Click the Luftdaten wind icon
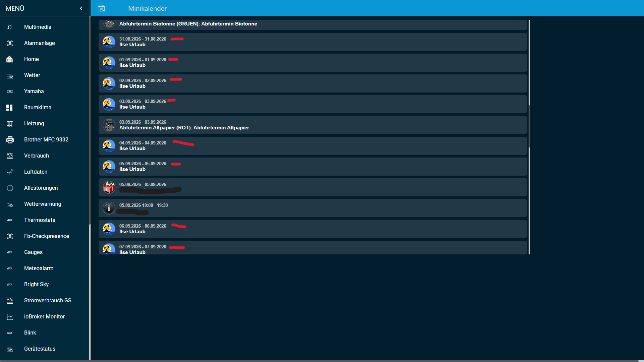 [x=10, y=172]
